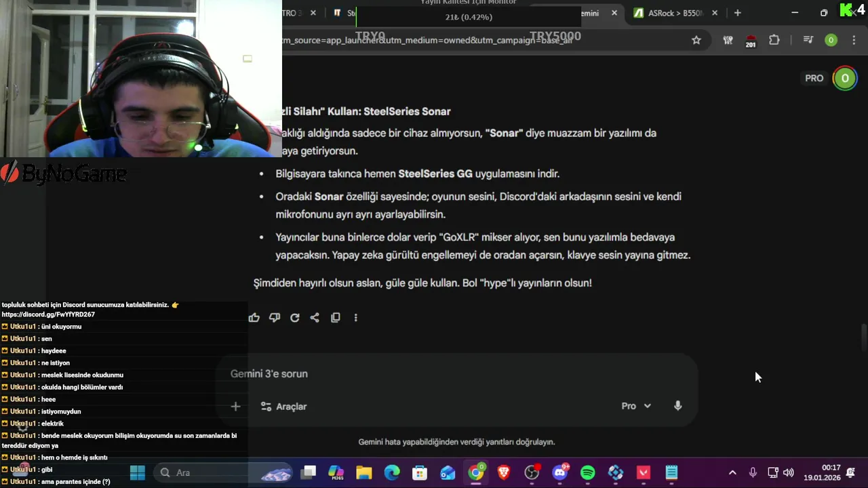Viewport: 868px width, 488px height.
Task: Click the PRO badge label
Action: coord(814,78)
